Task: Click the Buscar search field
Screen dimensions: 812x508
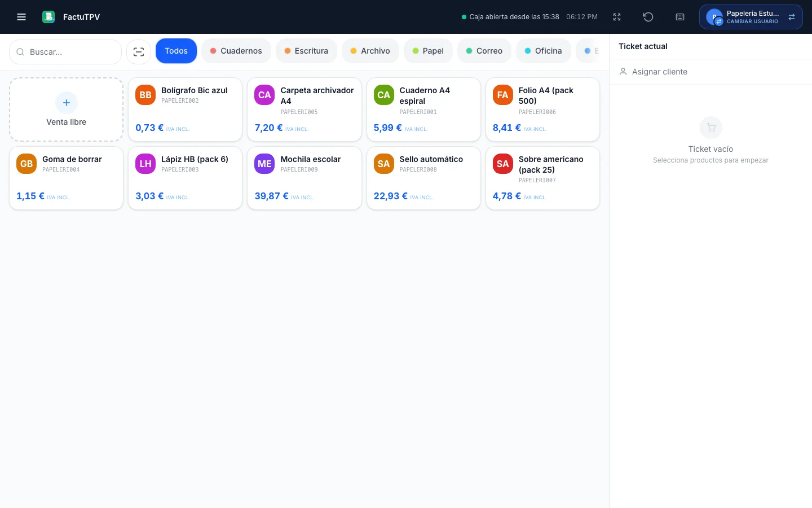Action: 65,52
